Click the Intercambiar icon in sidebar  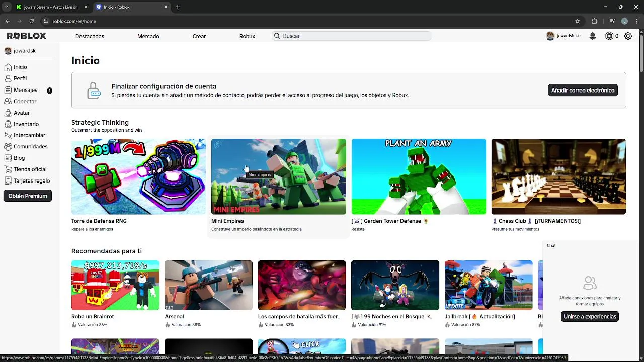(x=8, y=135)
